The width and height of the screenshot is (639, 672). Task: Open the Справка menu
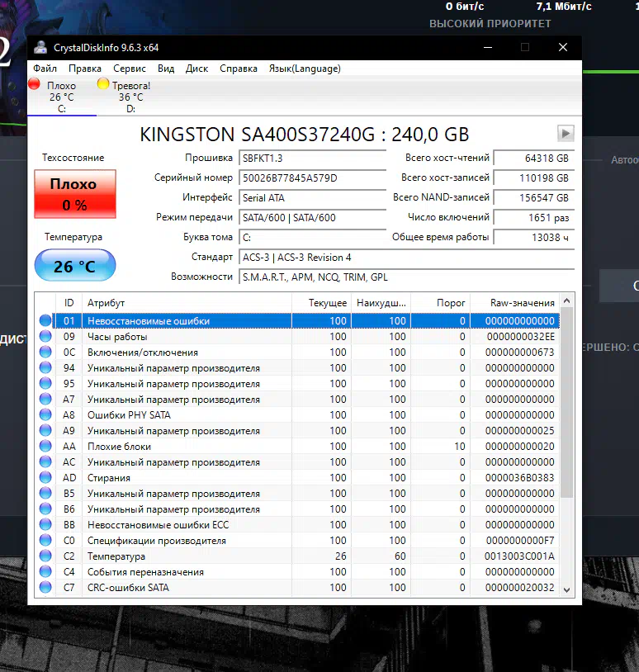pos(239,69)
